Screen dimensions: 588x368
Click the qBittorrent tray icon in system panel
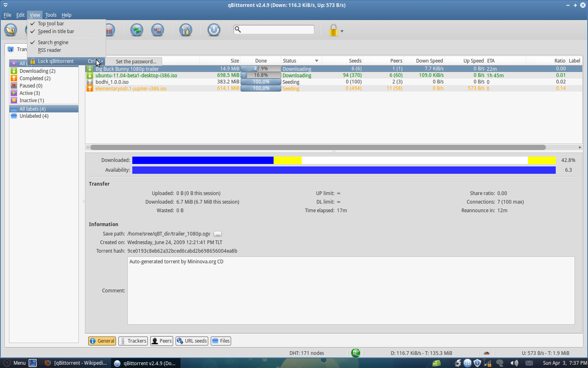[x=468, y=363]
